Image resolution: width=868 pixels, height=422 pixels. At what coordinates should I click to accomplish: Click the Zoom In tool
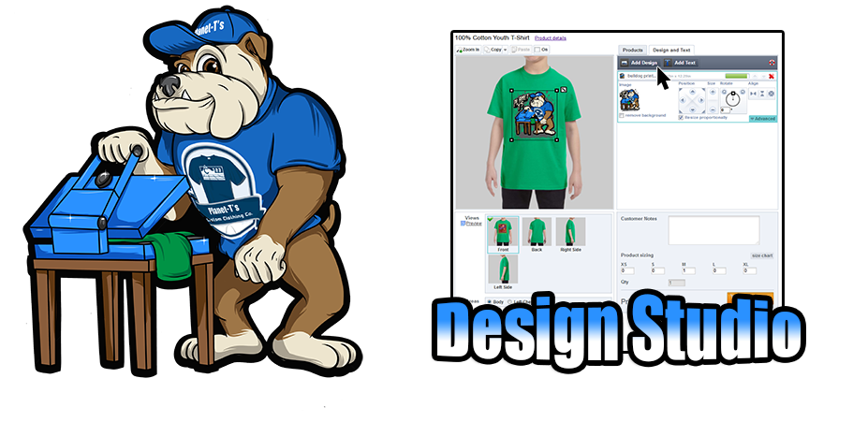(x=468, y=50)
